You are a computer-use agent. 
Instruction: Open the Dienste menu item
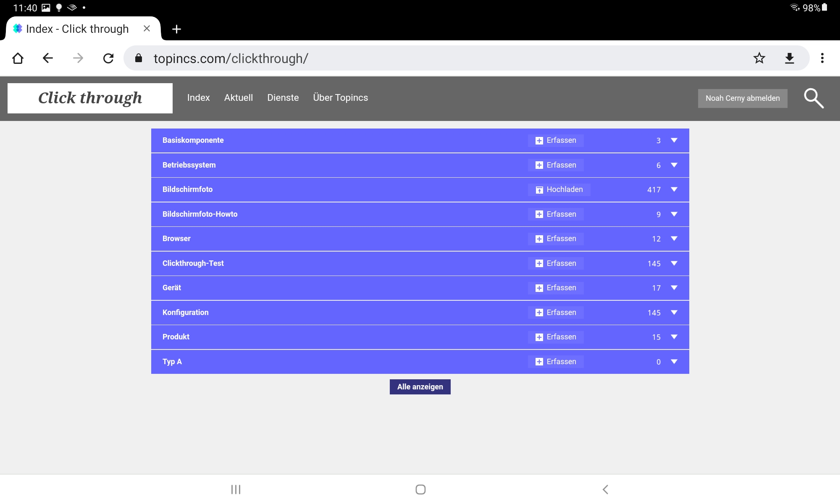point(283,97)
